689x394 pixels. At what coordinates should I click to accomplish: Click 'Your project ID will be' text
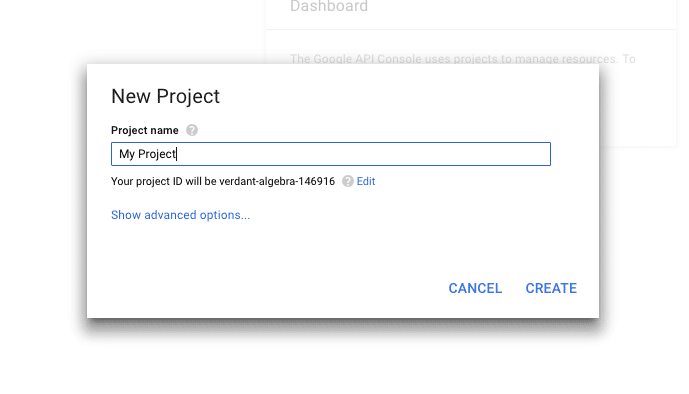(x=163, y=181)
